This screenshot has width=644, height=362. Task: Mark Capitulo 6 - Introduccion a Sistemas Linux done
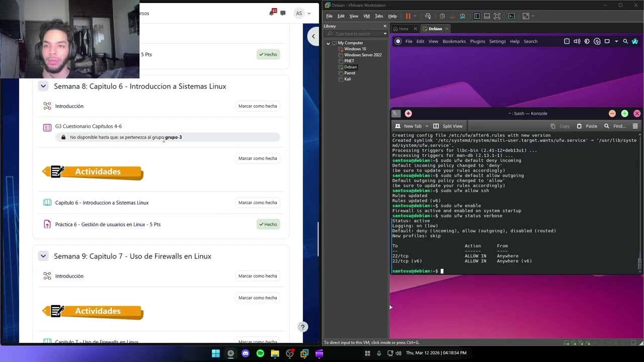[258, 203]
